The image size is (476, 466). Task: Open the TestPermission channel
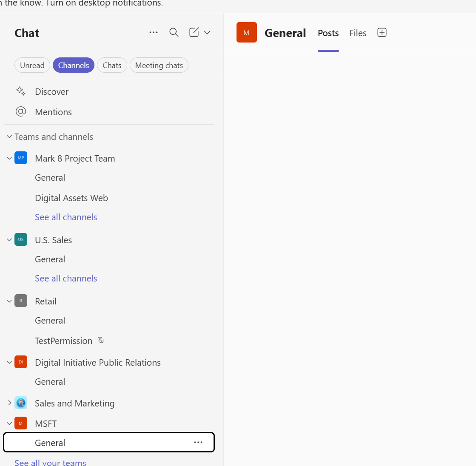[63, 341]
